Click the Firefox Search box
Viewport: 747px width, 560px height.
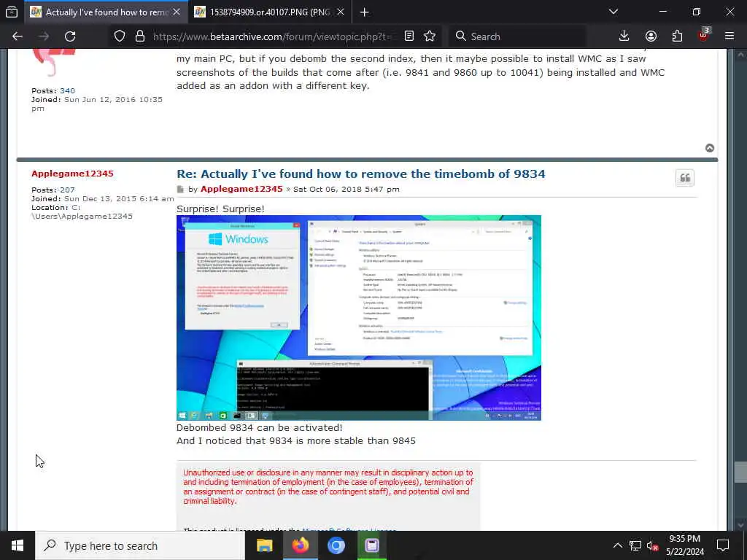coord(517,36)
